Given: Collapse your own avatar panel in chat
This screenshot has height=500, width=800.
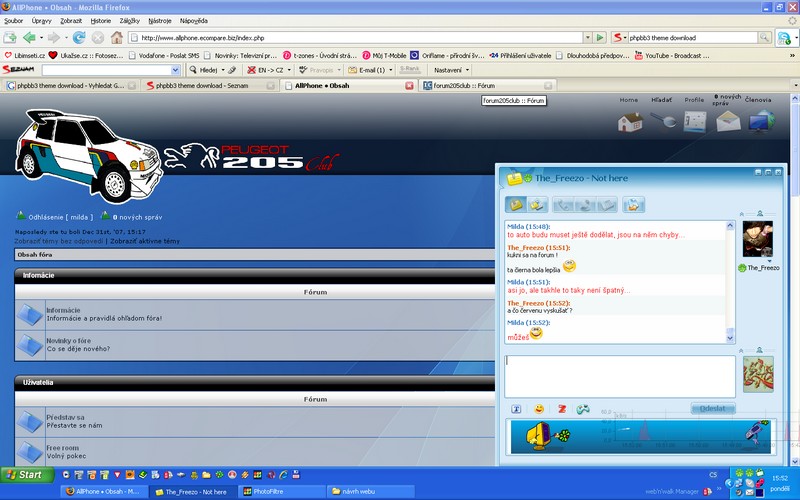Looking at the screenshot, I should tap(741, 351).
